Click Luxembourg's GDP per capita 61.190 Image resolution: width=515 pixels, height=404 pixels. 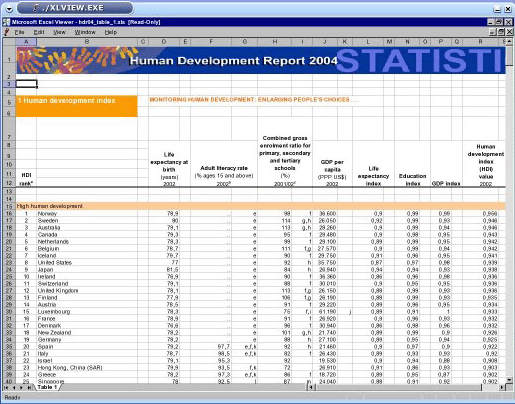(328, 312)
